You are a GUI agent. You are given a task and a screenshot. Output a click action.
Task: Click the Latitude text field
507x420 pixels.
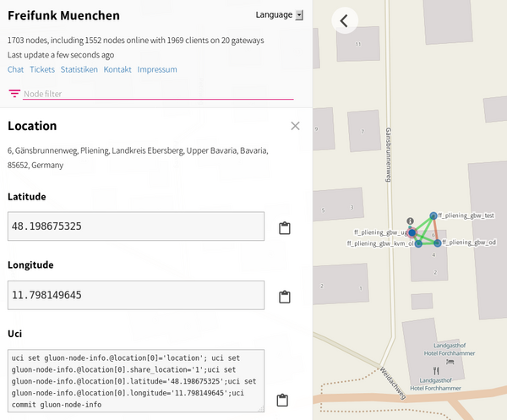tap(136, 227)
